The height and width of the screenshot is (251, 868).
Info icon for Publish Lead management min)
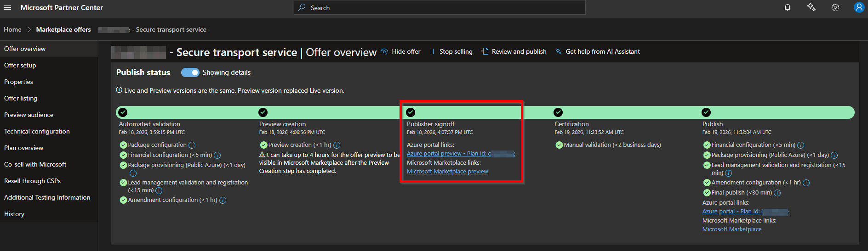pyautogui.click(x=729, y=173)
